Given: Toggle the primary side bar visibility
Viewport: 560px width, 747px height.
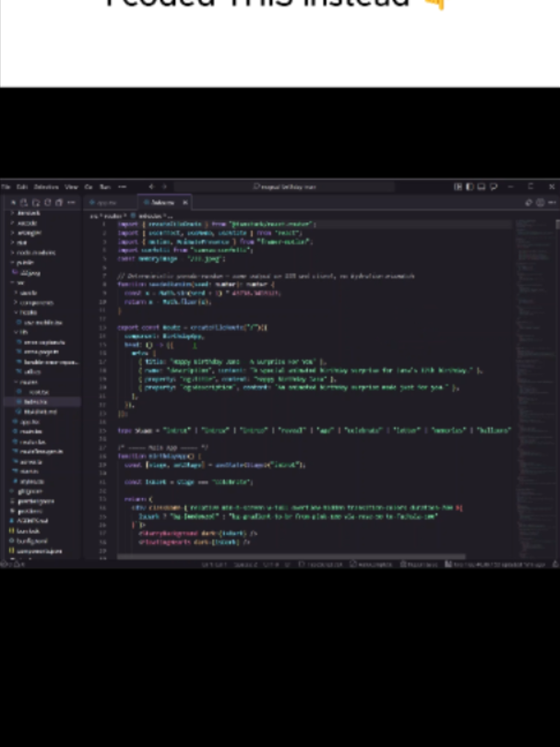Looking at the screenshot, I should [x=470, y=186].
